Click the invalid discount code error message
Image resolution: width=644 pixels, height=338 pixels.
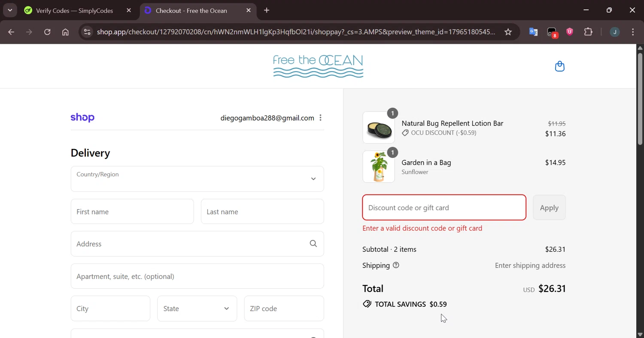(x=422, y=228)
